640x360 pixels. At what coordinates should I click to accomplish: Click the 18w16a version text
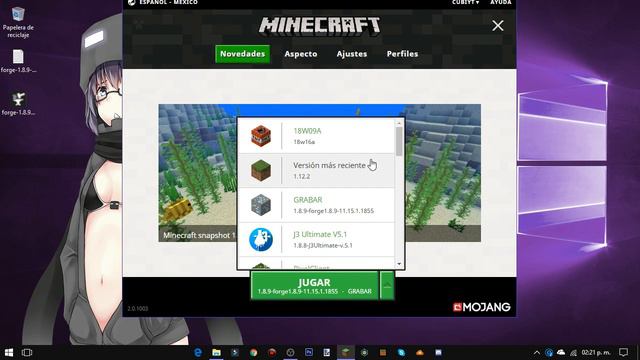tap(304, 142)
